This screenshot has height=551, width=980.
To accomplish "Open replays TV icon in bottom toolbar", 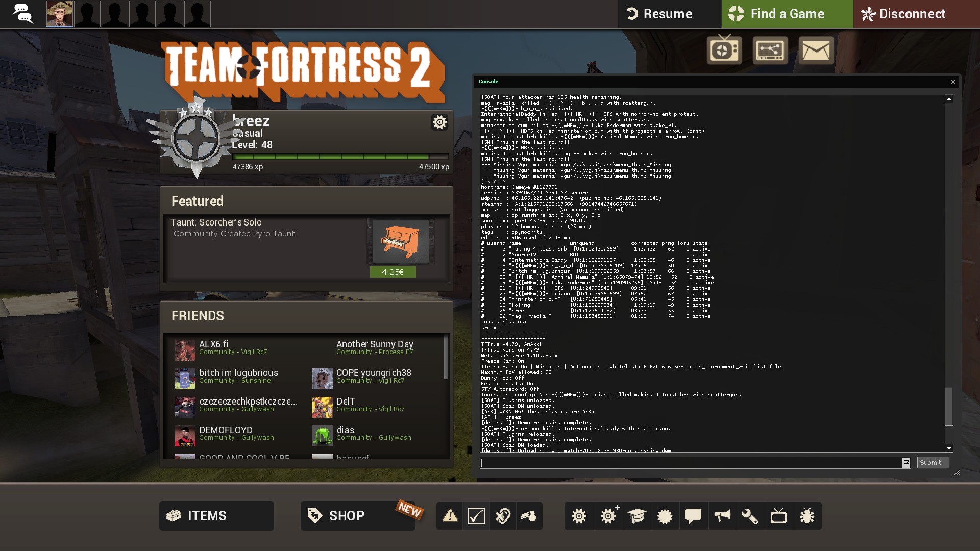I will click(x=778, y=516).
